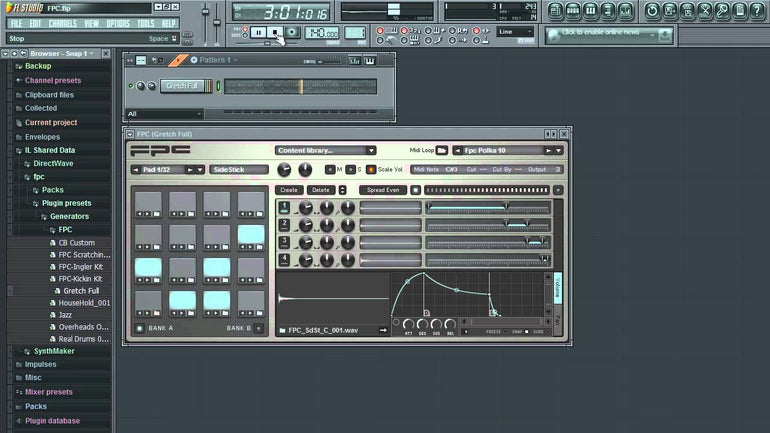Open the piano keyboard editor icon
The height and width of the screenshot is (433, 770).
[370, 60]
